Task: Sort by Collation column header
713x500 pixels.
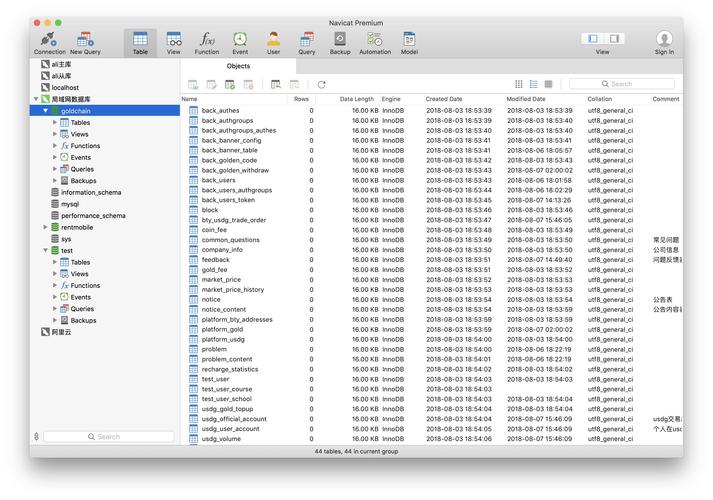Action: click(x=600, y=99)
